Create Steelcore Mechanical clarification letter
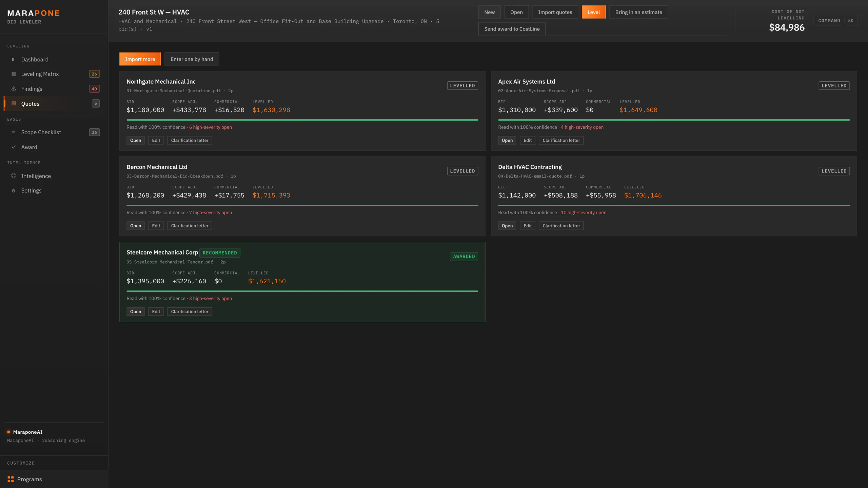This screenshot has height=488, width=868. pos(190,311)
